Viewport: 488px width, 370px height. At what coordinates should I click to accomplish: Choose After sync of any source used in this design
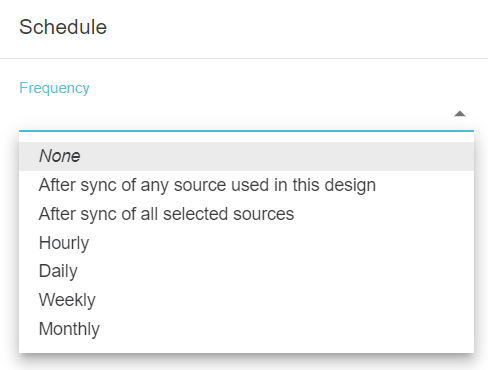(x=246, y=185)
